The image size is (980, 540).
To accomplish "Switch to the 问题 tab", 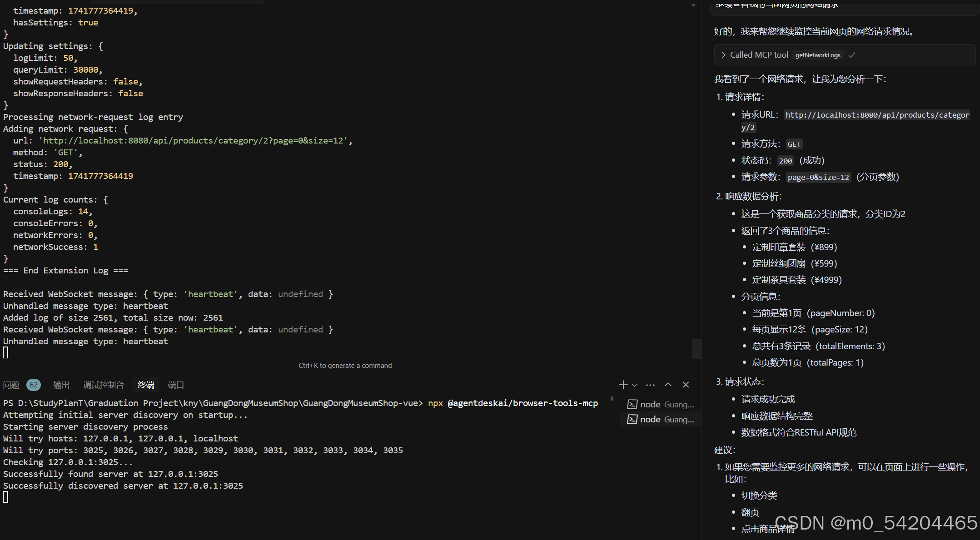I will pyautogui.click(x=11, y=385).
